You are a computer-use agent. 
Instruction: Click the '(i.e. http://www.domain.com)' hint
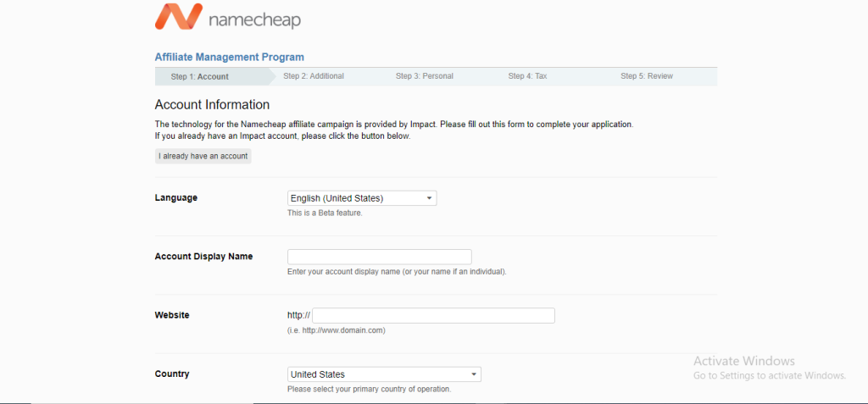point(336,330)
